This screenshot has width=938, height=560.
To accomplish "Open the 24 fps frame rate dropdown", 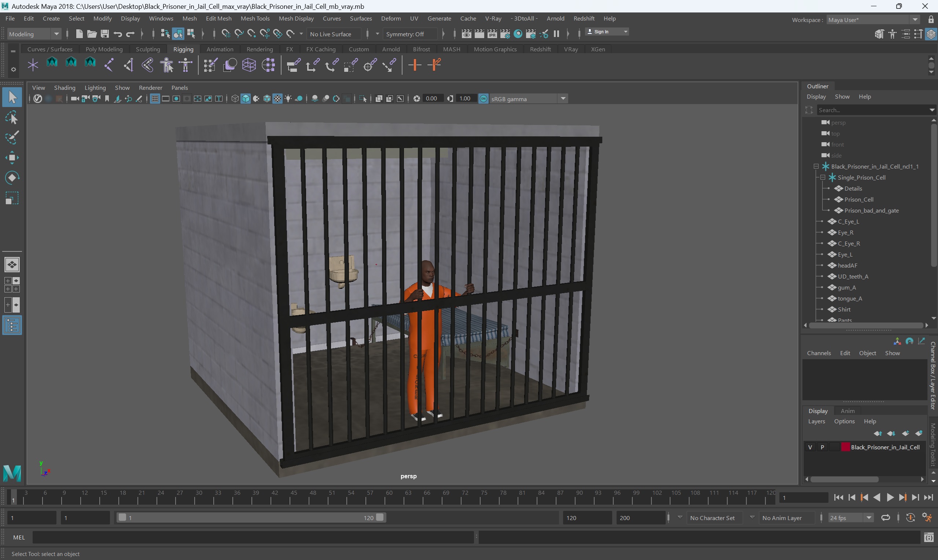I will pyautogui.click(x=850, y=518).
